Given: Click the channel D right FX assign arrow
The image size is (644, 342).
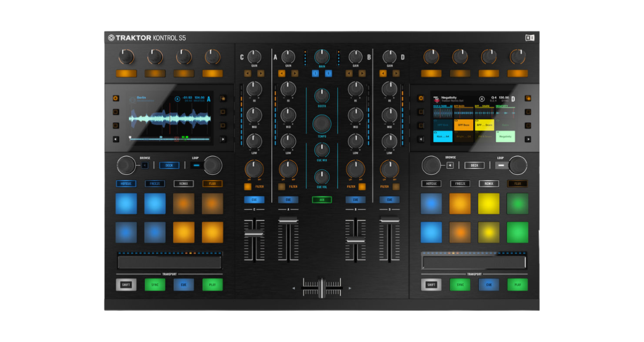Looking at the screenshot, I should (x=396, y=73).
